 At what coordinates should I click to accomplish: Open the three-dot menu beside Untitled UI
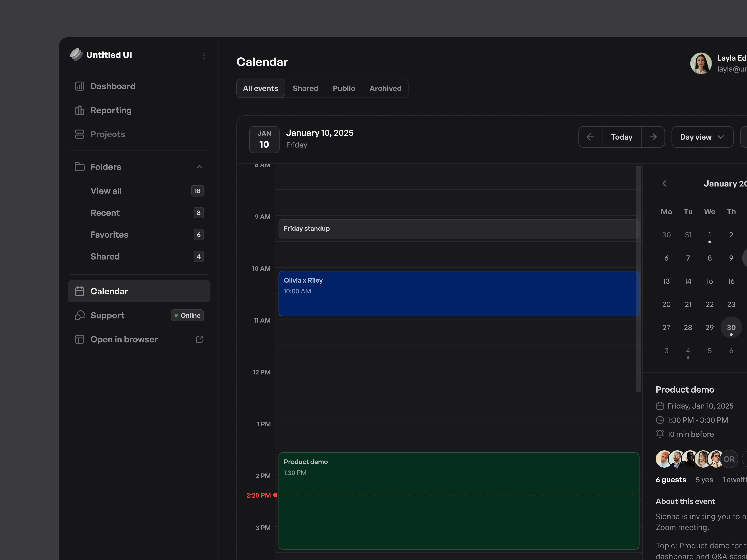click(x=204, y=55)
